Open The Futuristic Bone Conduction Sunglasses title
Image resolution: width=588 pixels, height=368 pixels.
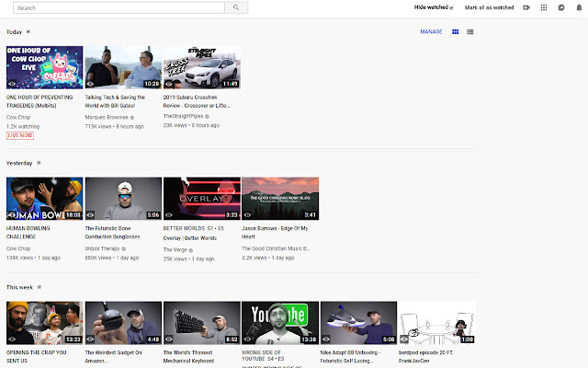pos(112,233)
